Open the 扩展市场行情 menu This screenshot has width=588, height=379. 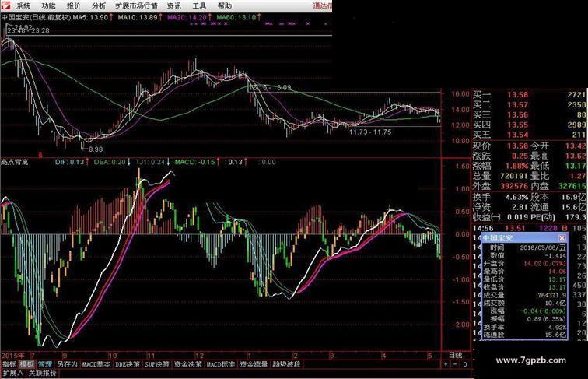click(x=137, y=5)
